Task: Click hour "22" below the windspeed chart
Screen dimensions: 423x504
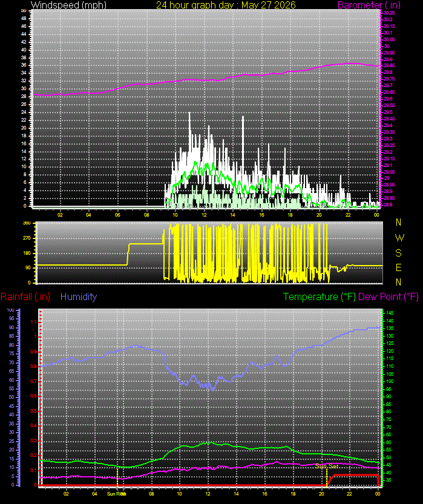Action: click(x=348, y=215)
